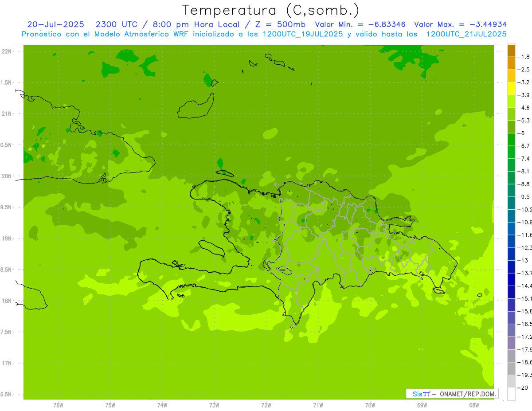Viewport: 532px width, 411px height.
Task: Click the "-2.5" color bar value
Action: tap(524, 70)
